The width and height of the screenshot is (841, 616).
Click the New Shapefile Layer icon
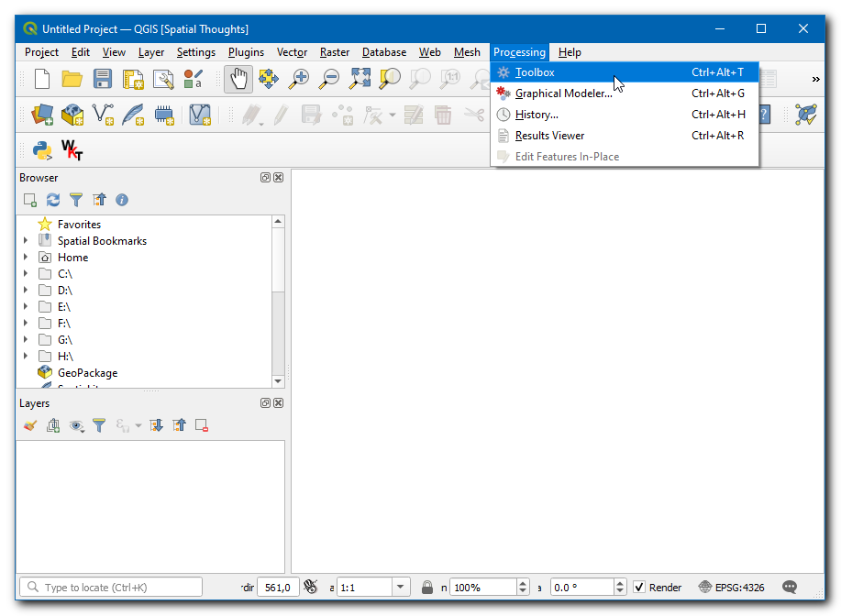103,115
